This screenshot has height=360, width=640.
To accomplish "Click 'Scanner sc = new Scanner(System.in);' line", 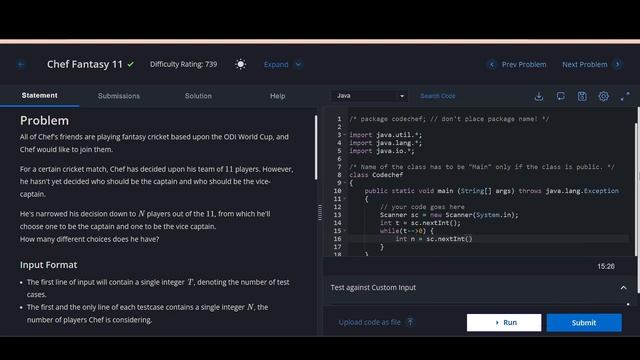I will 449,215.
